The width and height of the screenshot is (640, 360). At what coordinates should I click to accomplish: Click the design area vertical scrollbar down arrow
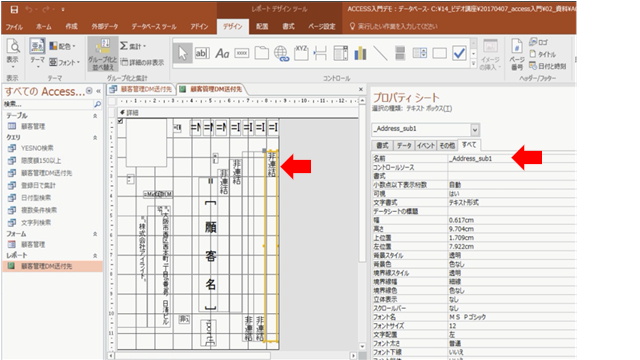click(x=362, y=347)
